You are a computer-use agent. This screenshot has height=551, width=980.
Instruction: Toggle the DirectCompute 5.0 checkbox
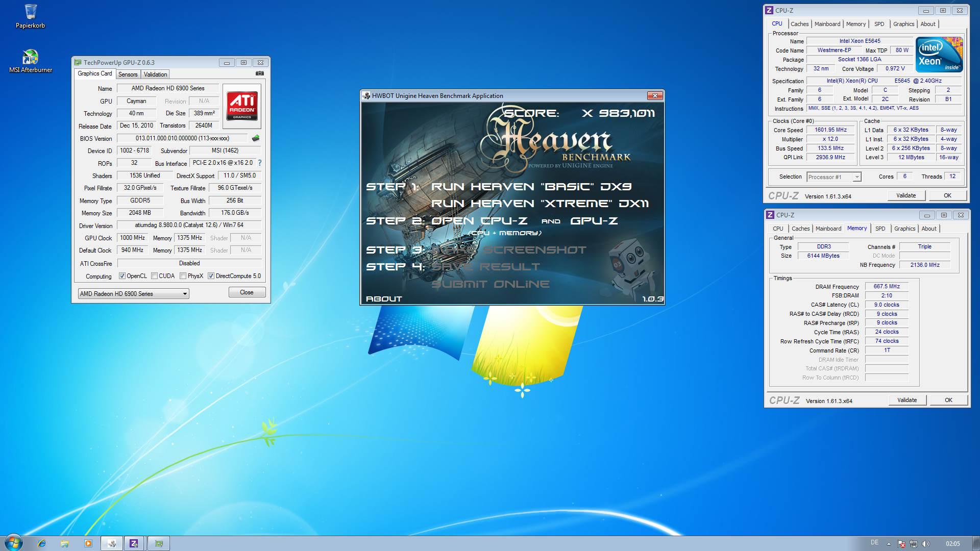[x=211, y=276]
